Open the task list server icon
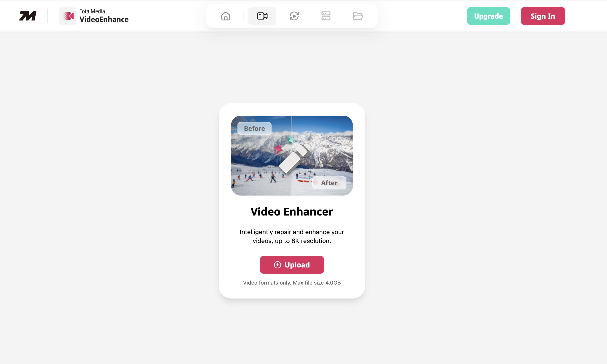The width and height of the screenshot is (607, 364). (x=326, y=16)
